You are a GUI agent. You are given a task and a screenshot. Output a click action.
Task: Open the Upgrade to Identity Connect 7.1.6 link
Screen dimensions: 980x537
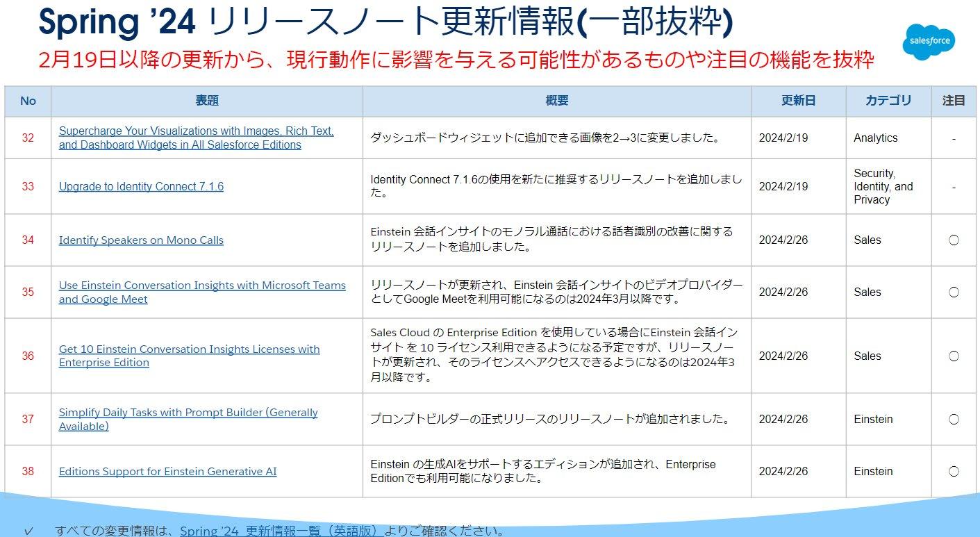(x=141, y=186)
